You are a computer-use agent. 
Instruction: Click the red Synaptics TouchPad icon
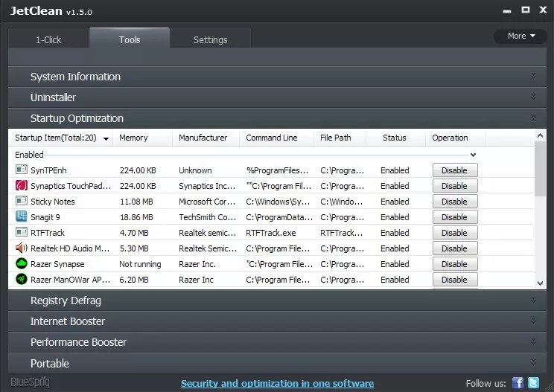click(x=21, y=186)
